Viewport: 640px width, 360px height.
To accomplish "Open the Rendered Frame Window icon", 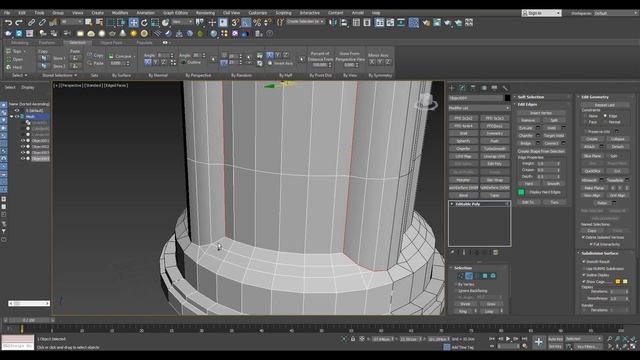I will pyautogui.click(x=437, y=22).
